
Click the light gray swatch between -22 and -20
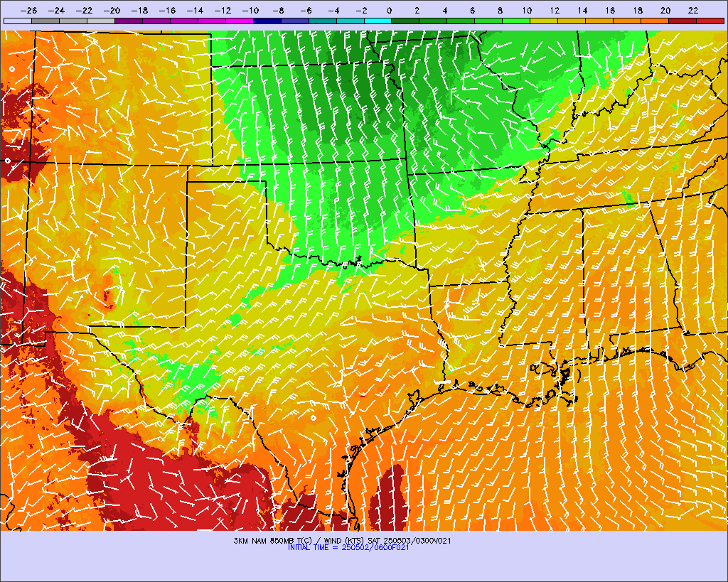[x=101, y=21]
